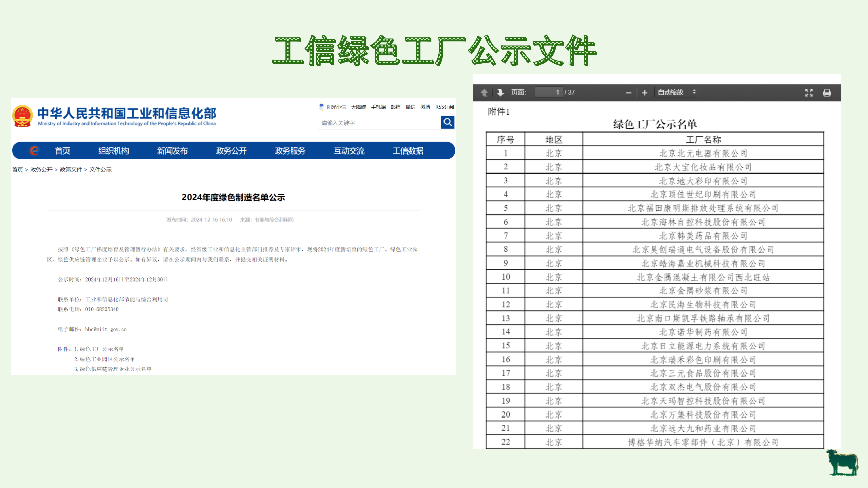Image resolution: width=868 pixels, height=488 pixels.
Task: Click the source 节能与综合利用司
Action: (274, 220)
